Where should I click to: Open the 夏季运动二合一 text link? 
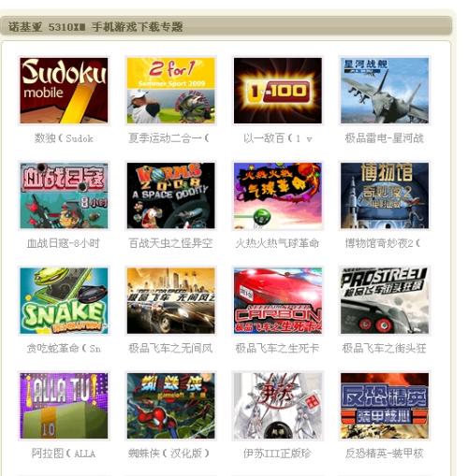(168, 138)
